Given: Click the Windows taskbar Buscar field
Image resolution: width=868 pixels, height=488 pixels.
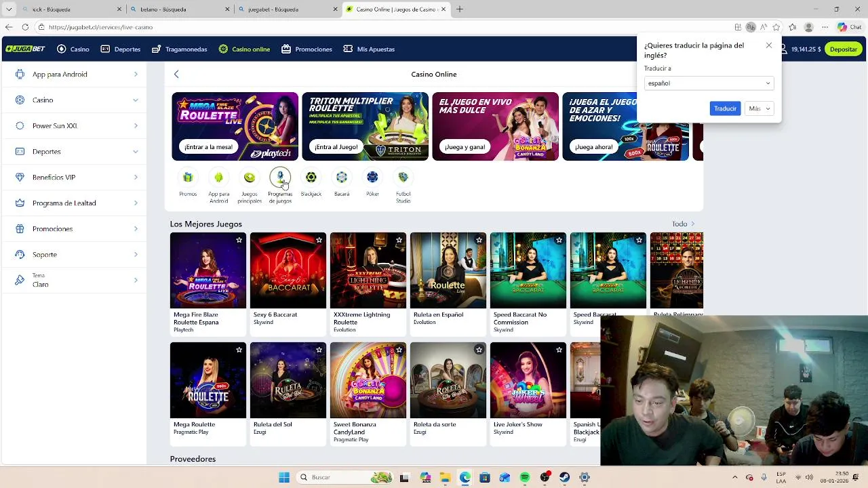Looking at the screenshot, I should (344, 477).
